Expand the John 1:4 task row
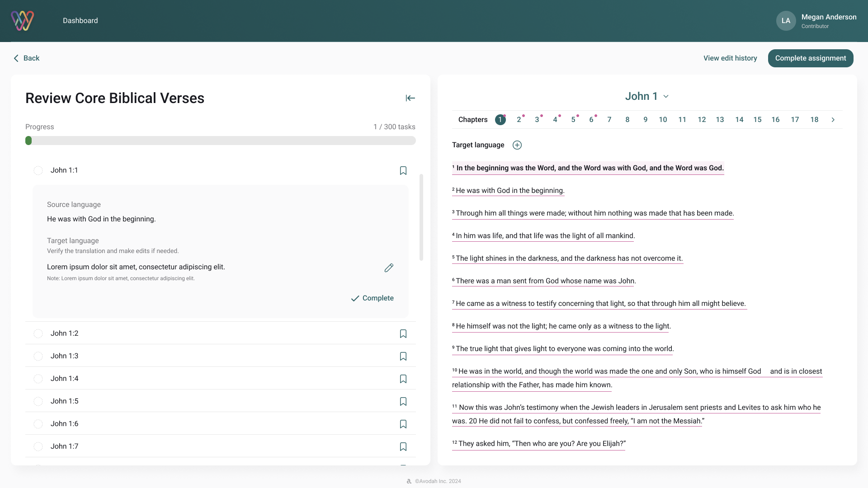 [65, 379]
